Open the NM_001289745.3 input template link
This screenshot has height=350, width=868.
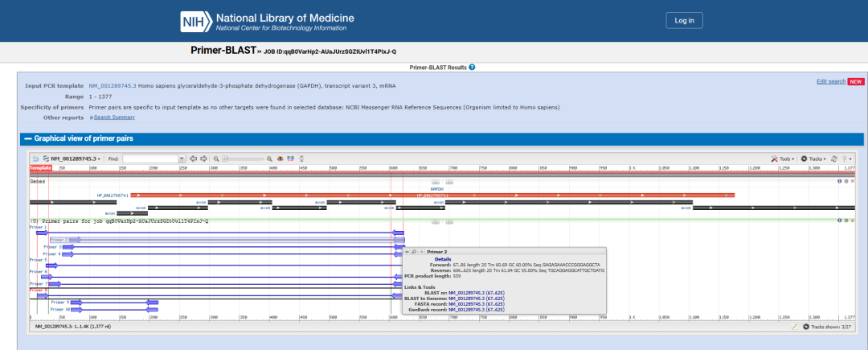coord(113,86)
